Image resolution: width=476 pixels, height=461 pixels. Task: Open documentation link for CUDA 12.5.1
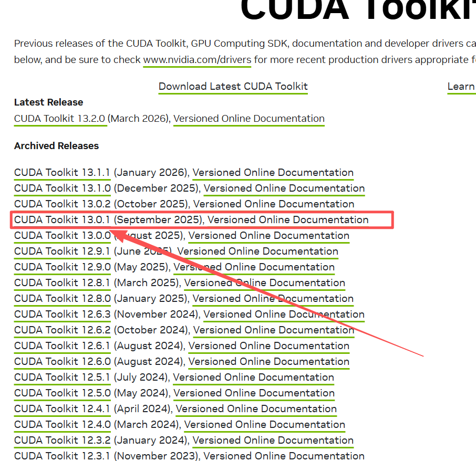point(253,378)
